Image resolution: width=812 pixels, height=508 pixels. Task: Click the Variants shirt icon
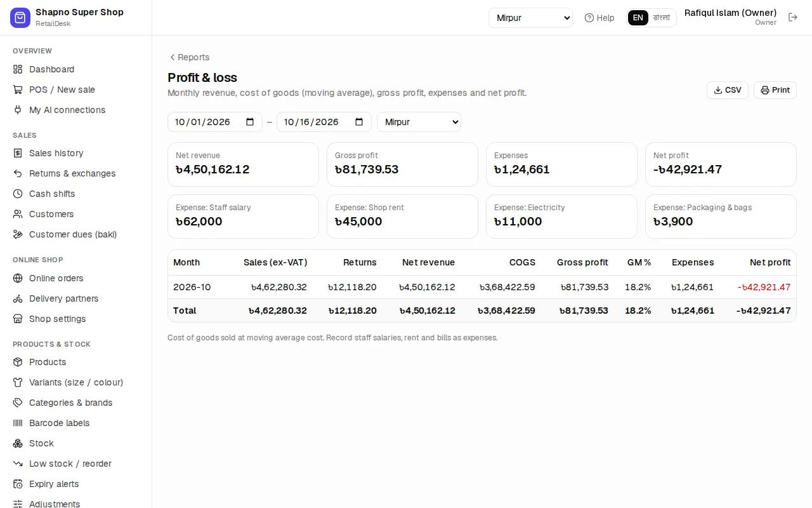pos(18,382)
